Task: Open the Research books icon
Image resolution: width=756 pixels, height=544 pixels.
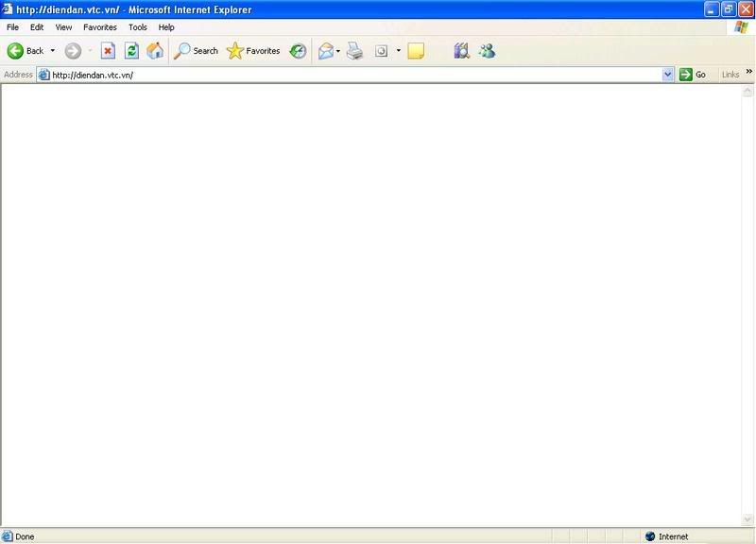Action: 461,51
